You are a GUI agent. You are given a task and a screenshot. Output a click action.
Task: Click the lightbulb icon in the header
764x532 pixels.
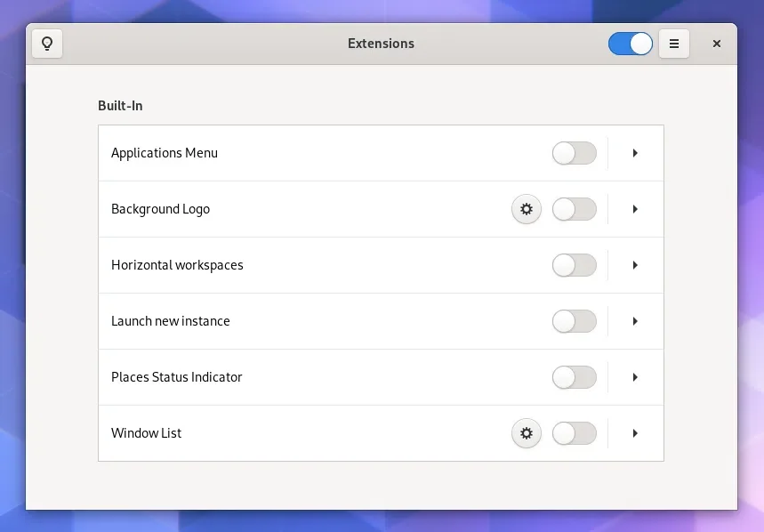click(47, 44)
